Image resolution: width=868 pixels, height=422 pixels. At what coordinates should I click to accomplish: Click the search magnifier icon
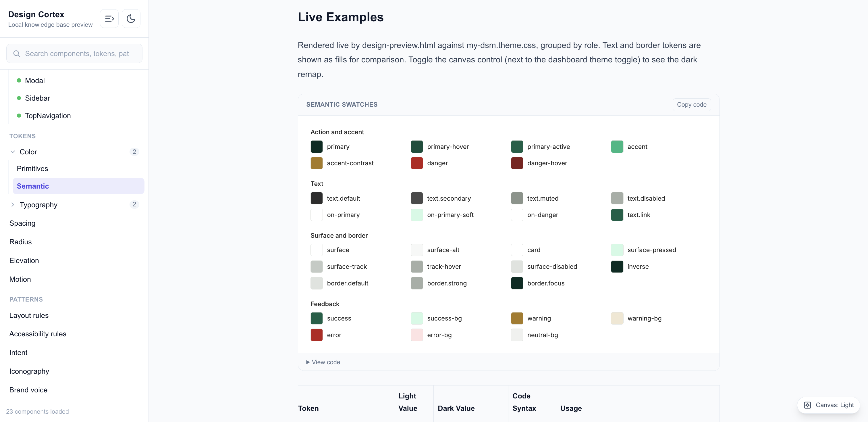point(16,54)
